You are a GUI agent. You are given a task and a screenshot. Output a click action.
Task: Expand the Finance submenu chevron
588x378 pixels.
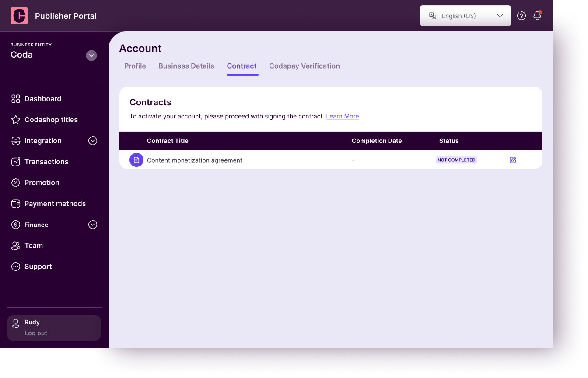[93, 225]
